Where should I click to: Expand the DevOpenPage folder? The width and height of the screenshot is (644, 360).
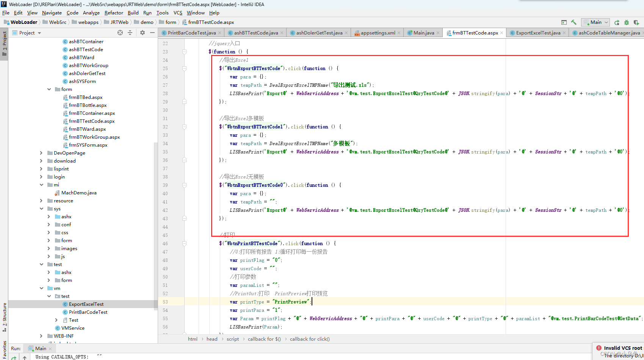coord(41,153)
